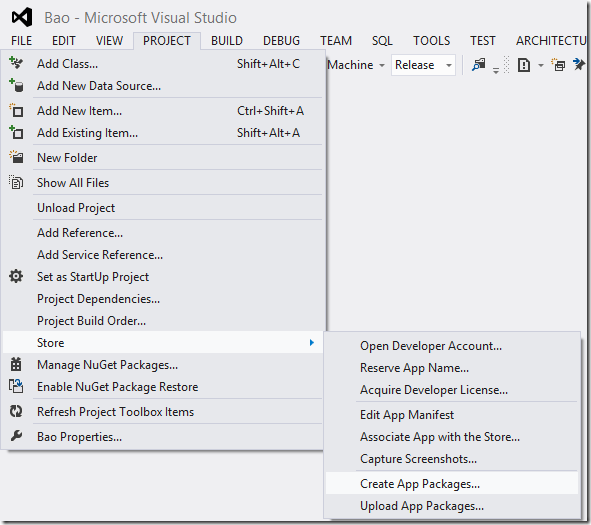The image size is (591, 525).
Task: Click the Add Class menu icon
Action: click(x=16, y=63)
